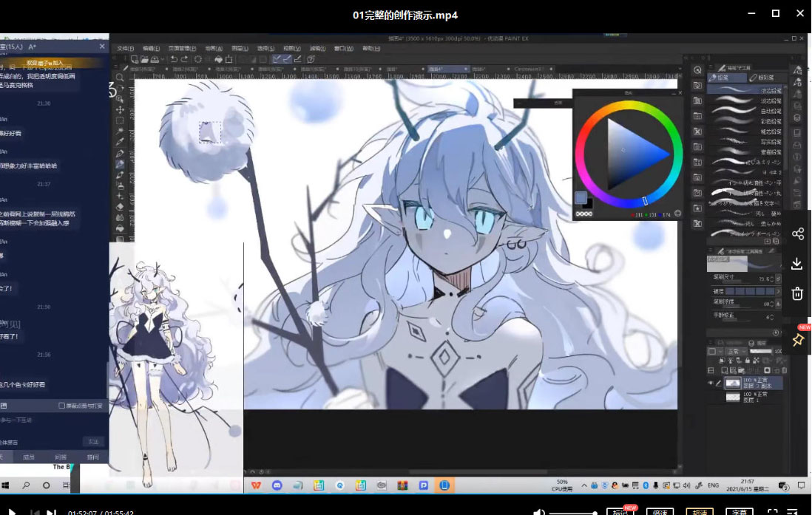Image resolution: width=812 pixels, height=515 pixels.
Task: Close the chat side panel with X
Action: [x=102, y=47]
